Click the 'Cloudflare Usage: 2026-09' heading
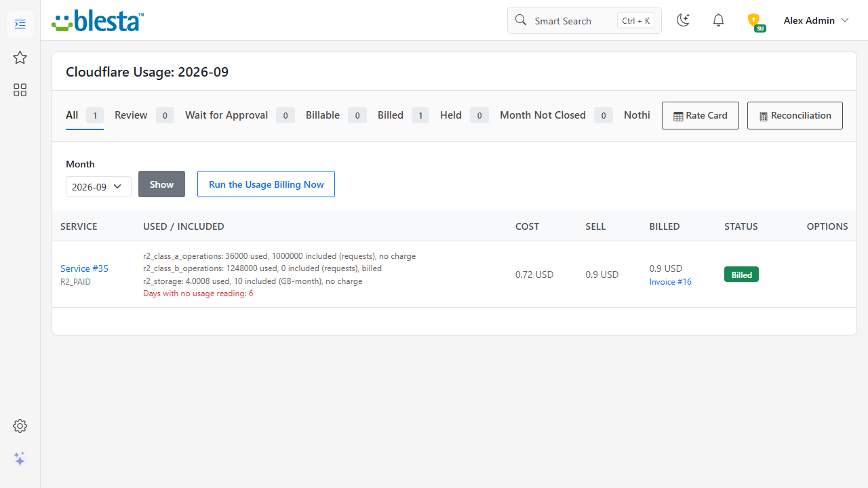 [x=147, y=72]
